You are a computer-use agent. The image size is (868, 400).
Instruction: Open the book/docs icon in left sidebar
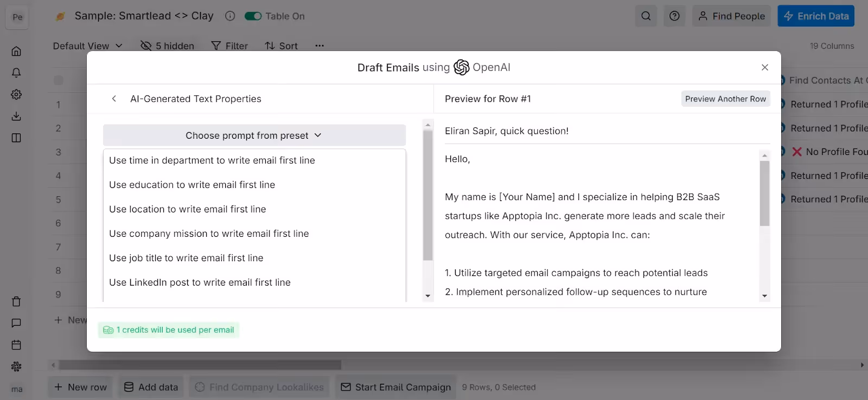click(16, 138)
